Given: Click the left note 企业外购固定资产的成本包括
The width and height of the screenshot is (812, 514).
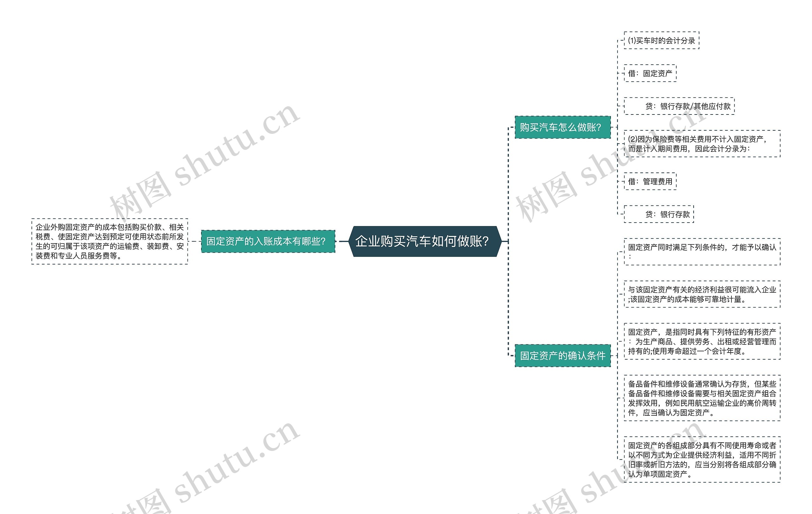Looking at the screenshot, I should pyautogui.click(x=110, y=241).
